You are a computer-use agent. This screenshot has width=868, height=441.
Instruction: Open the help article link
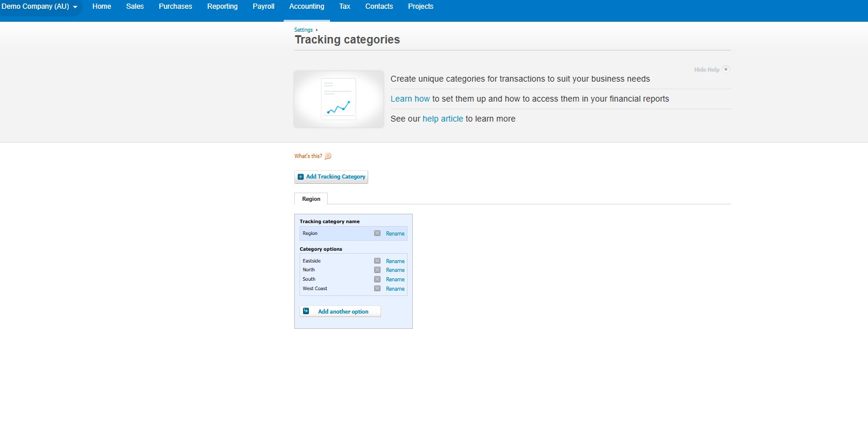click(443, 119)
